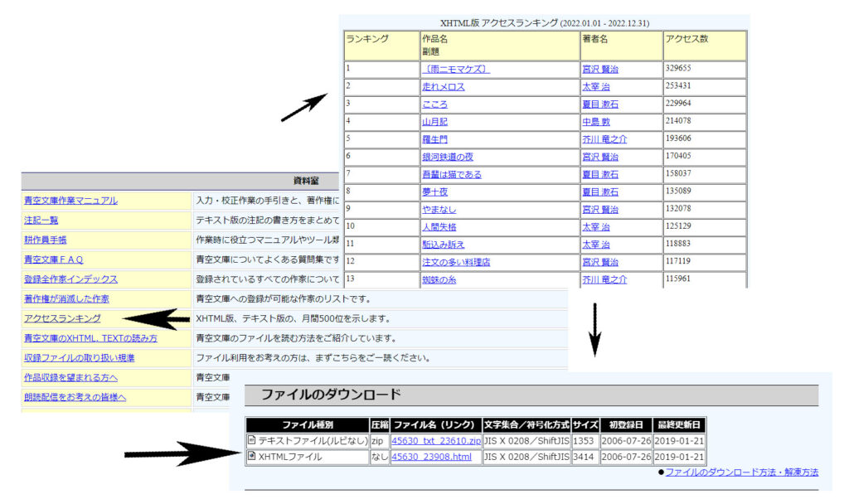Viewport: 849px width, 504px height.
Task: Click the 最終更新日 column header
Action: tap(679, 425)
